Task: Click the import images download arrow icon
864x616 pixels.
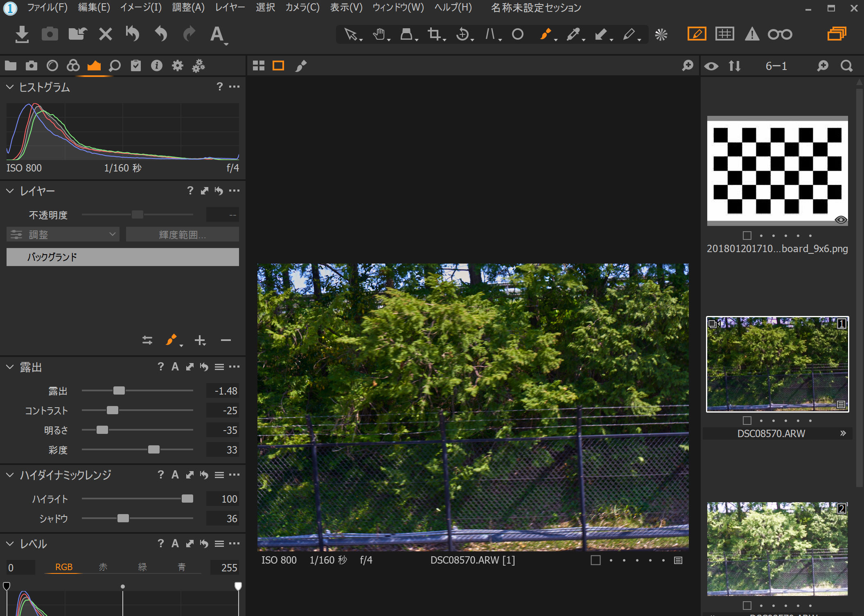Action: (22, 34)
